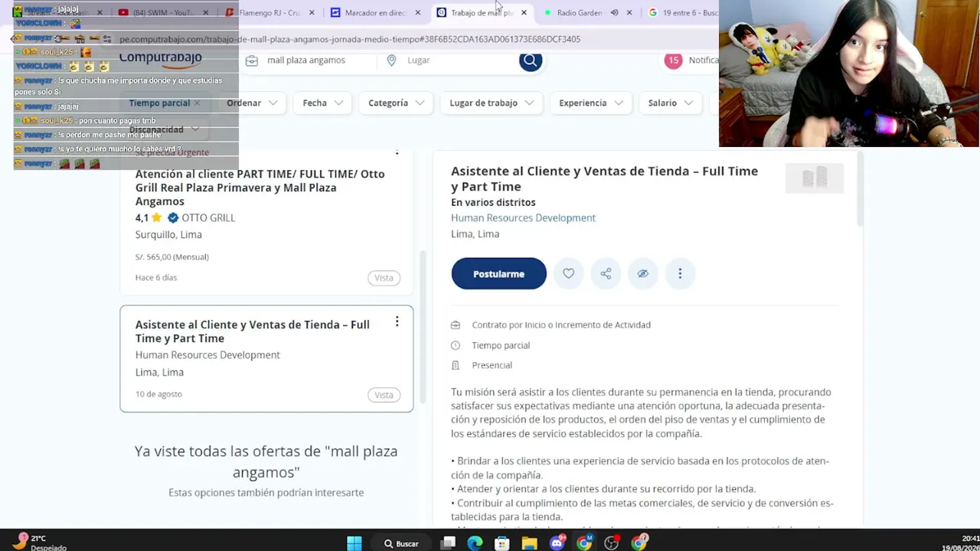Close the Marcador en directo tab
The width and height of the screenshot is (980, 551).
(x=417, y=13)
